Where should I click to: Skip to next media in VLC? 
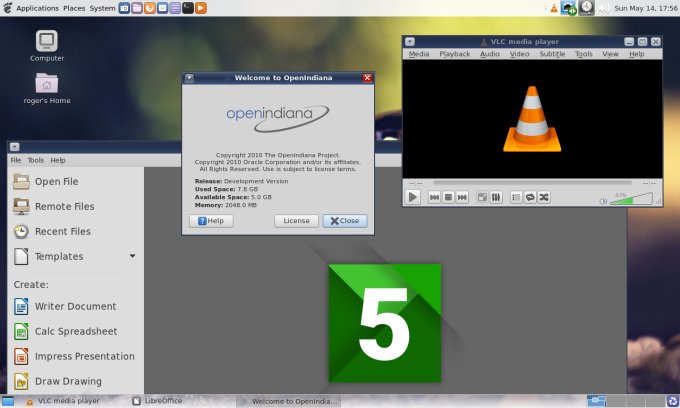tap(462, 198)
